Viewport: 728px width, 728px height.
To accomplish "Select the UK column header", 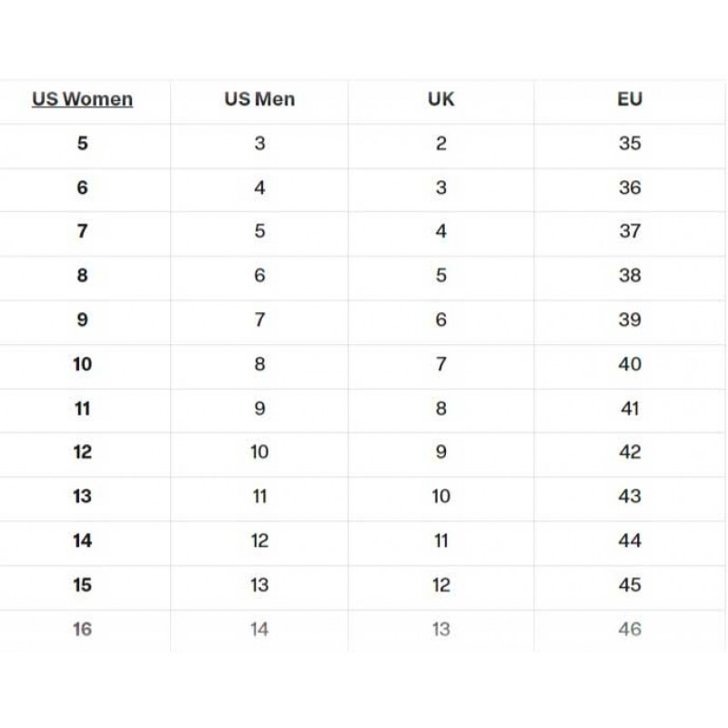I will pyautogui.click(x=441, y=99).
